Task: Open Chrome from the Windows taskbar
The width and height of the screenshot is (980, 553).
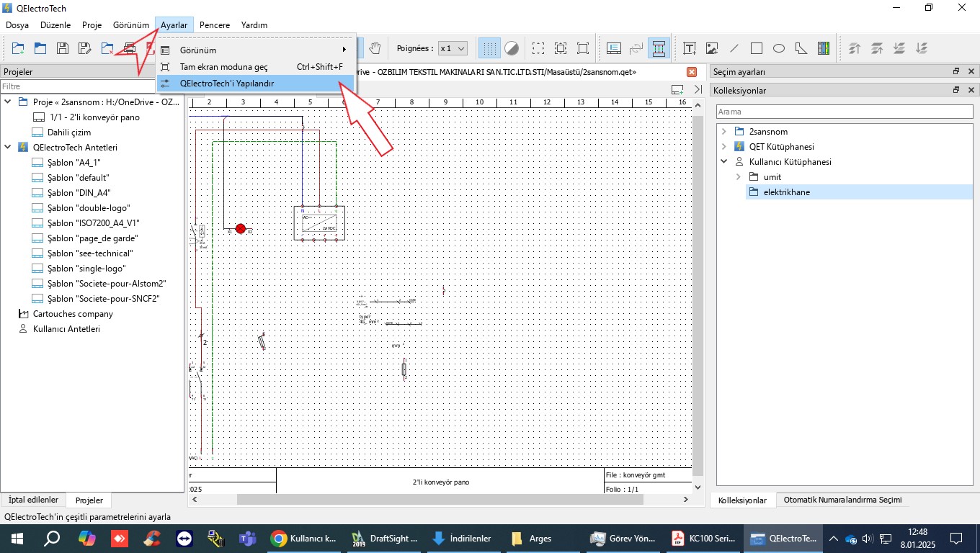Action: point(303,538)
